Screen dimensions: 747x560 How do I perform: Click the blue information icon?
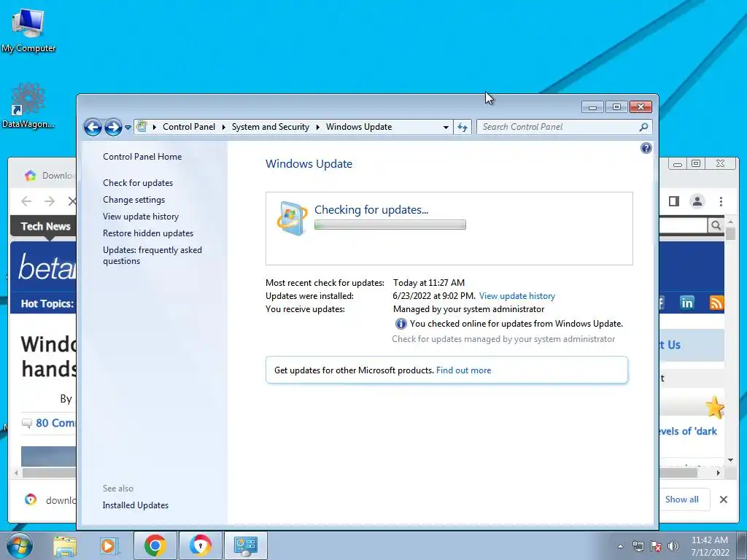400,324
